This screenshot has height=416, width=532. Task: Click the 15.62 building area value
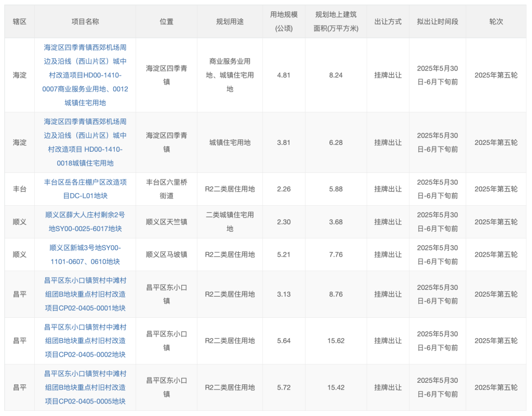(336, 341)
